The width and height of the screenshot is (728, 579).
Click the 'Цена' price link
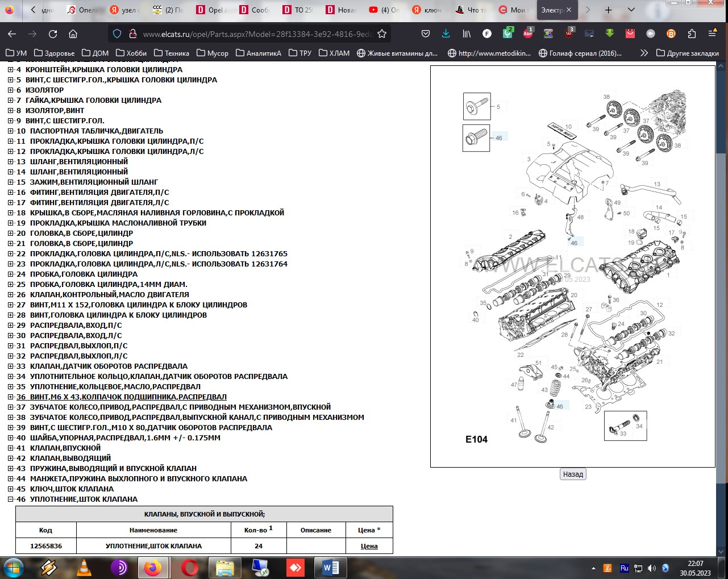(x=369, y=546)
